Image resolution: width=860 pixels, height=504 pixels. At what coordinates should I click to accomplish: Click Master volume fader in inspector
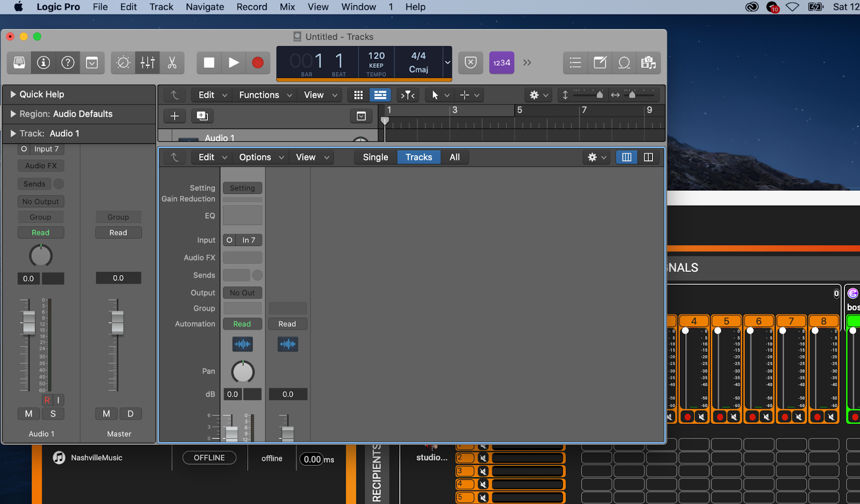tap(117, 322)
